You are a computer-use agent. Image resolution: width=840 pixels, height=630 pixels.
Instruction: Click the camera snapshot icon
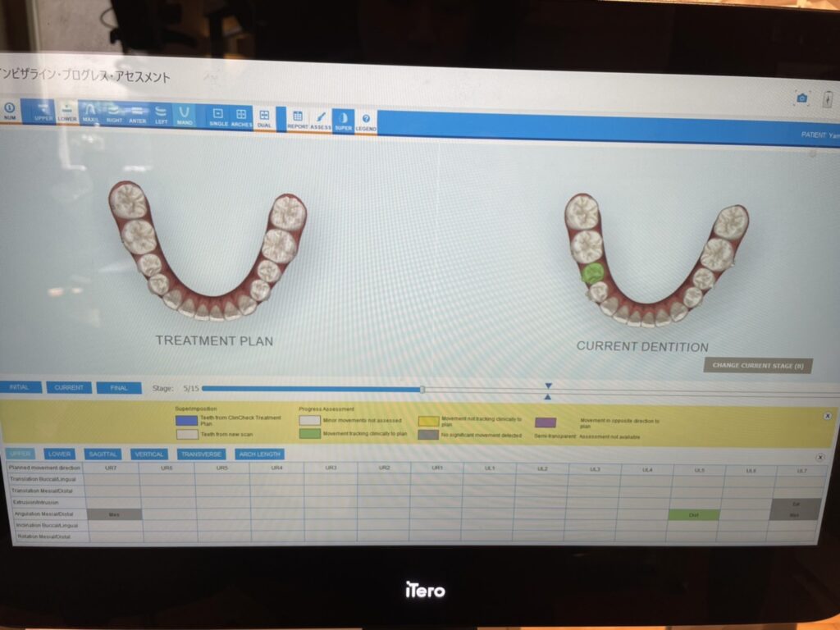pyautogui.click(x=802, y=98)
